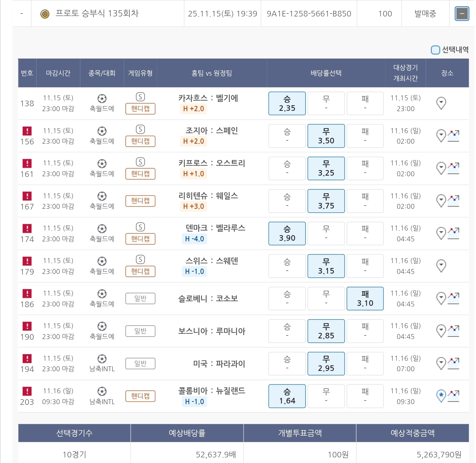
Task: Select 승 2.35 odds for 카자흐스 match
Action: (x=287, y=103)
